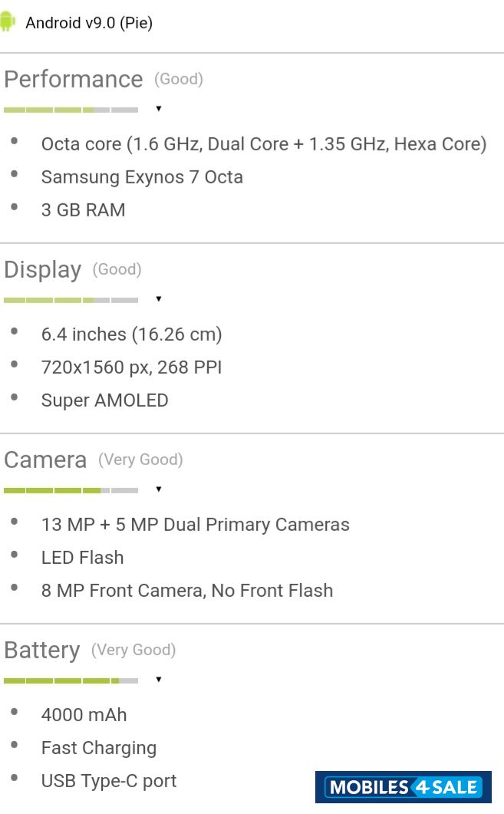Expand the Battery rating details

click(159, 680)
